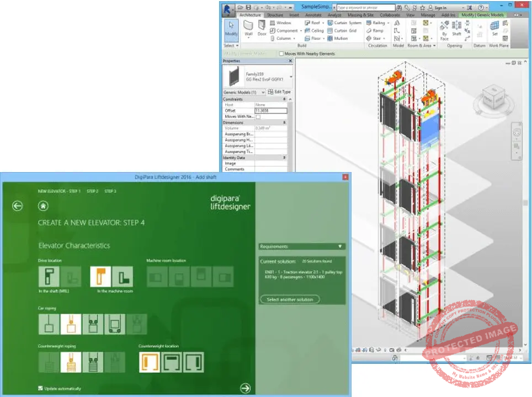Click the Edit Type button

[x=279, y=92]
